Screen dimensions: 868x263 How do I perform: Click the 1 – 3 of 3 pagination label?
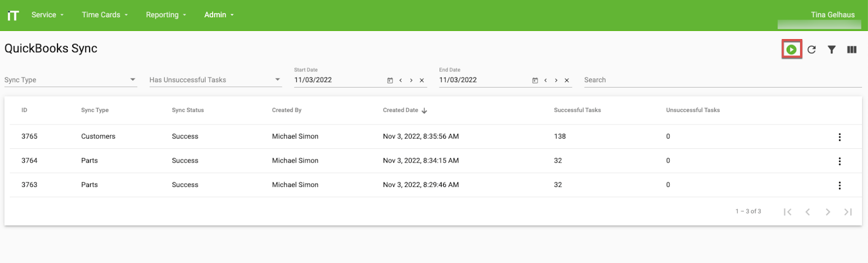tap(748, 211)
